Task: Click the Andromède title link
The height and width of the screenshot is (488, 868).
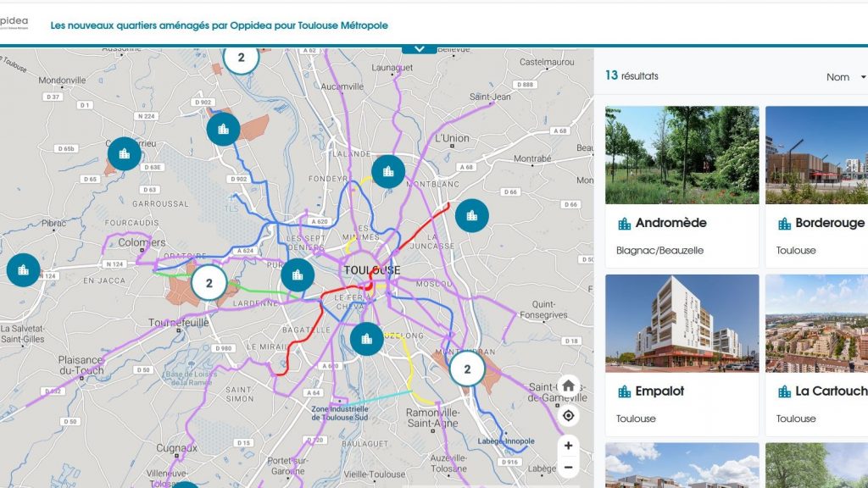Action: (x=671, y=223)
